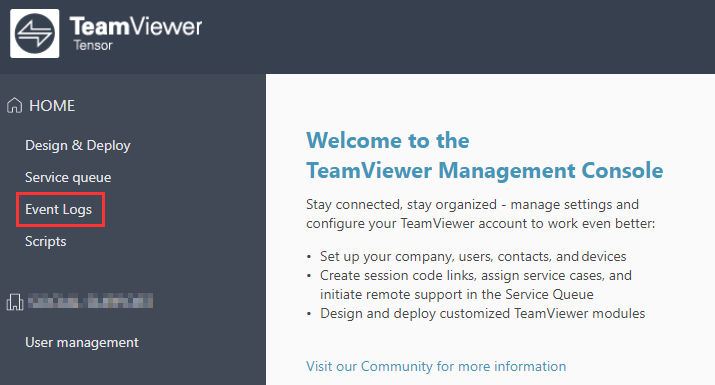Go to the Scripts section
This screenshot has width=715, height=385.
[46, 241]
